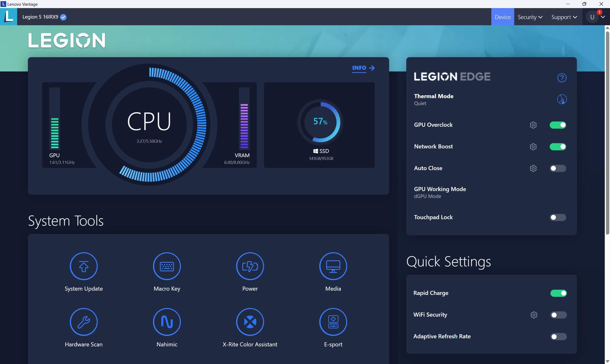610x364 pixels.
Task: Switch to the Device tab
Action: point(502,16)
